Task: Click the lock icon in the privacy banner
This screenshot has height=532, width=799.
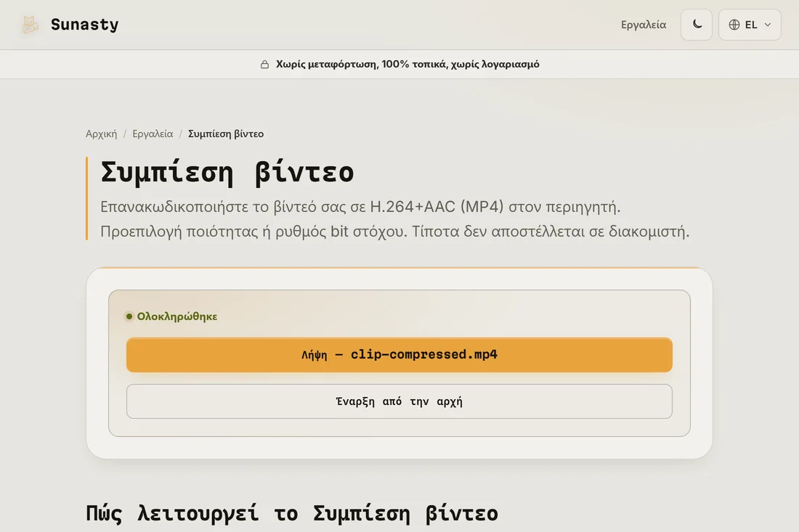Action: click(264, 64)
